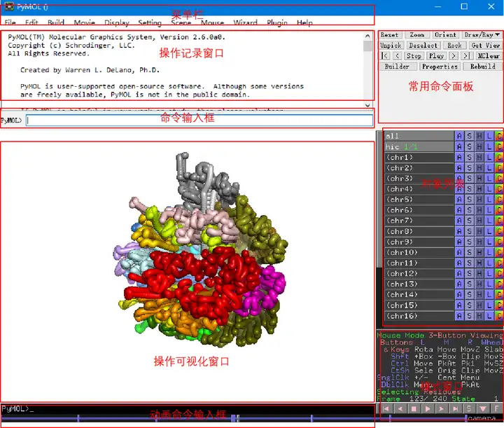504x428 pixels.
Task: Click the Reset button
Action: click(x=389, y=35)
